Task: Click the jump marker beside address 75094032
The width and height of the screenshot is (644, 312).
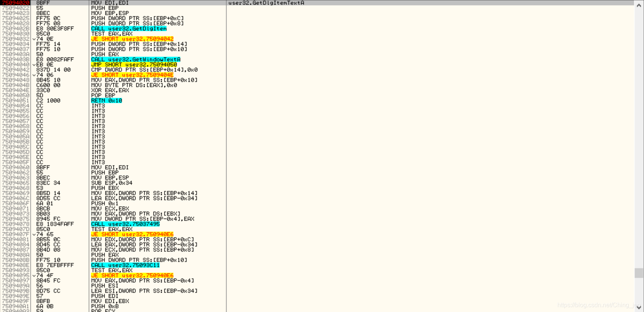Action: pyautogui.click(x=34, y=39)
